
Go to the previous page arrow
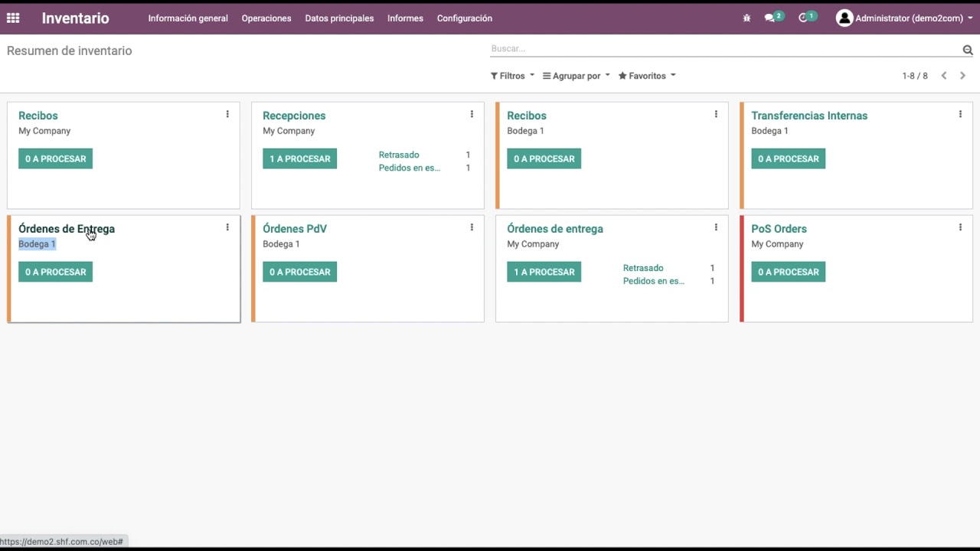point(944,76)
